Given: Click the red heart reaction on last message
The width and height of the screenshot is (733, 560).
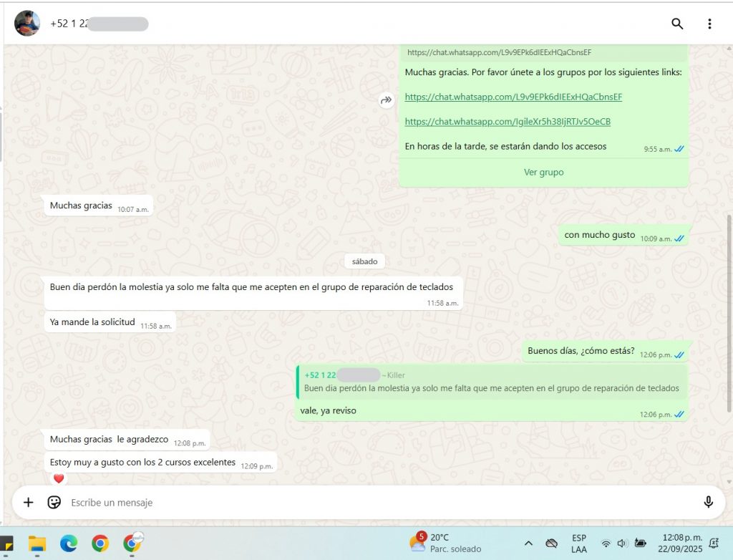Looking at the screenshot, I should pyautogui.click(x=59, y=478).
